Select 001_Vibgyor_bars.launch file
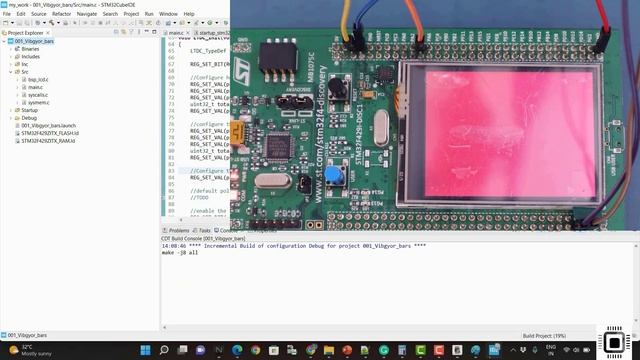The height and width of the screenshot is (360, 640). [x=49, y=126]
